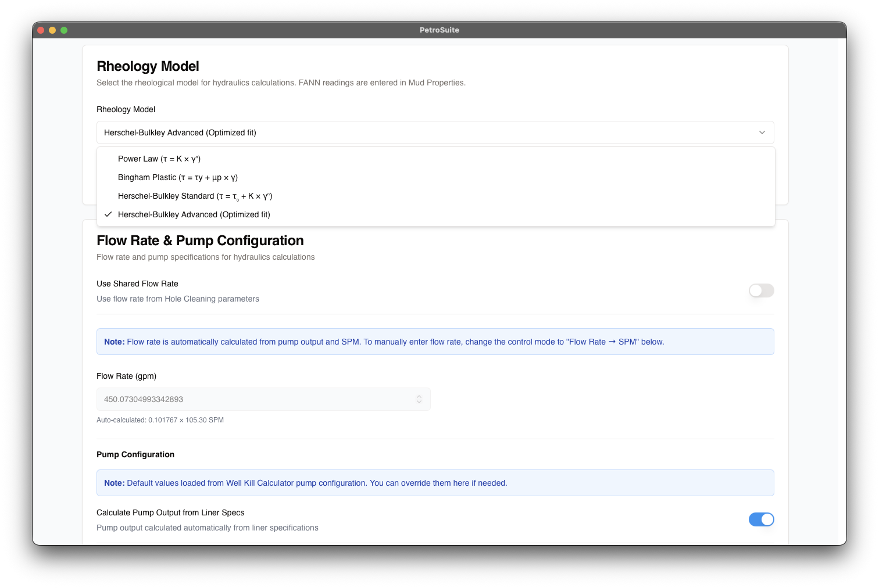Click the Auto-calculated SPM text

point(160,420)
